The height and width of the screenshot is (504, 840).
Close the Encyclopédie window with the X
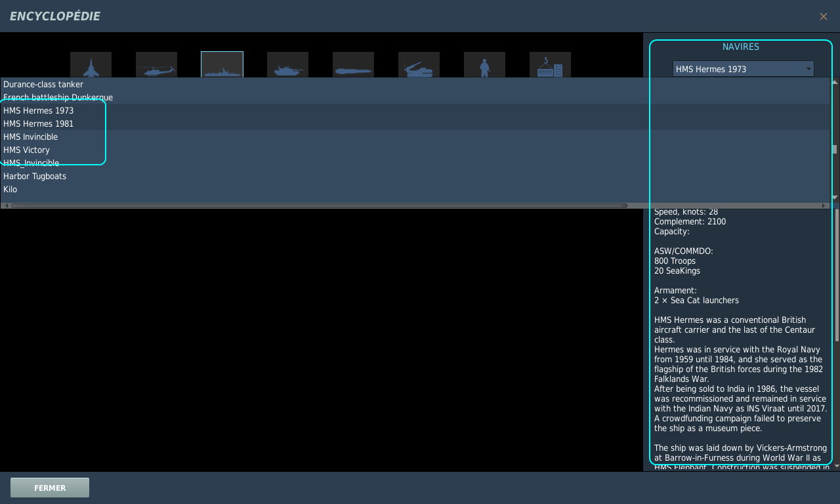click(824, 16)
